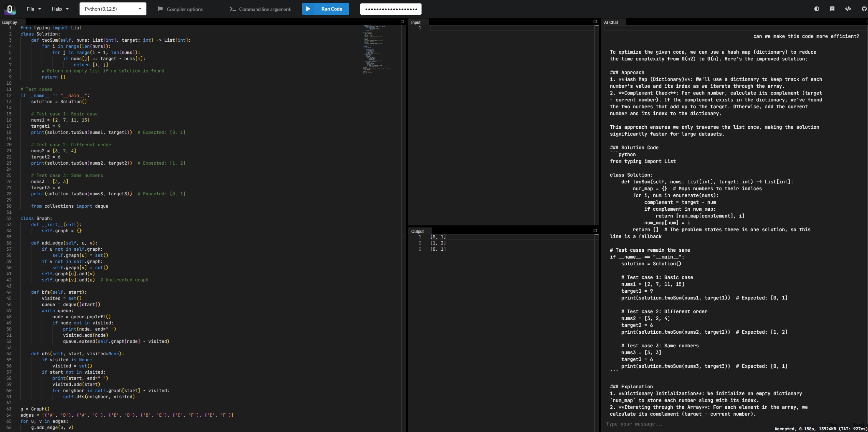Click the embed code brackets icon
Screen dimensions: 868x432
(848, 9)
